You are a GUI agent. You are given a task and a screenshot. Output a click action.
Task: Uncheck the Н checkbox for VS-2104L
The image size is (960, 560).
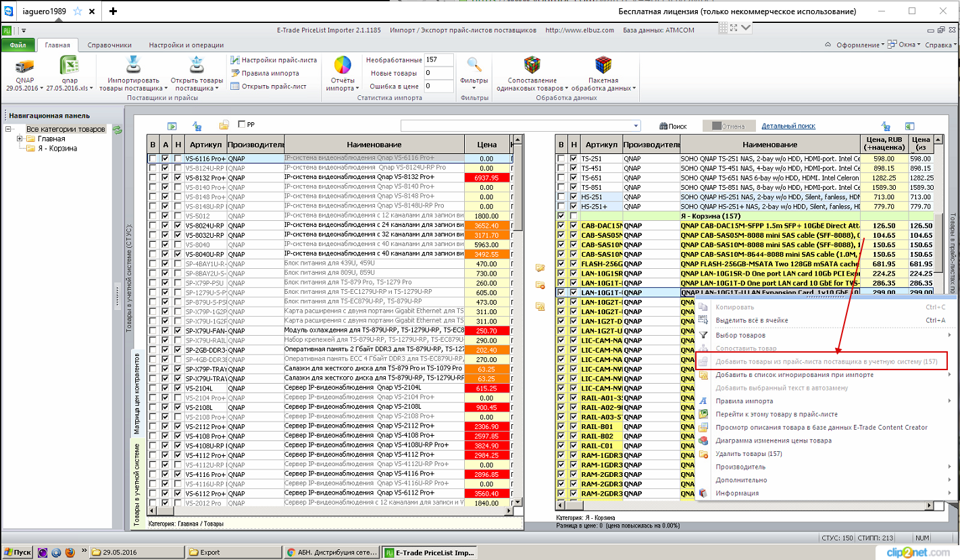pos(178,388)
